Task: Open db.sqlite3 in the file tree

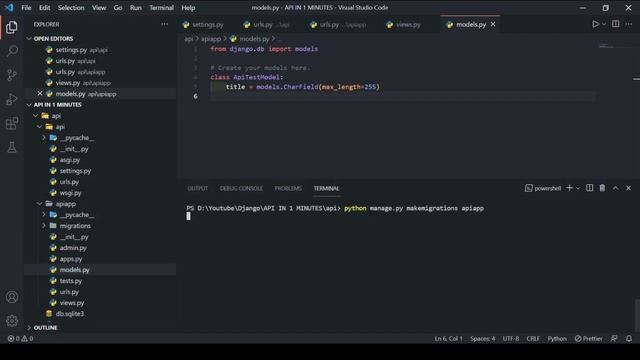Action: click(70, 313)
